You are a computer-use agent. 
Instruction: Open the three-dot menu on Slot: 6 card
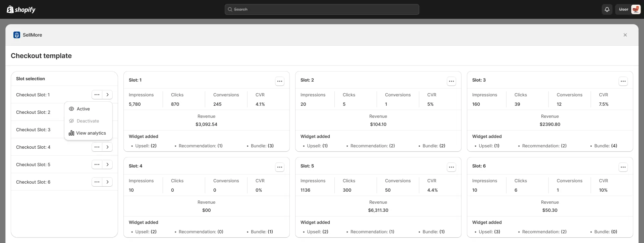(x=623, y=167)
